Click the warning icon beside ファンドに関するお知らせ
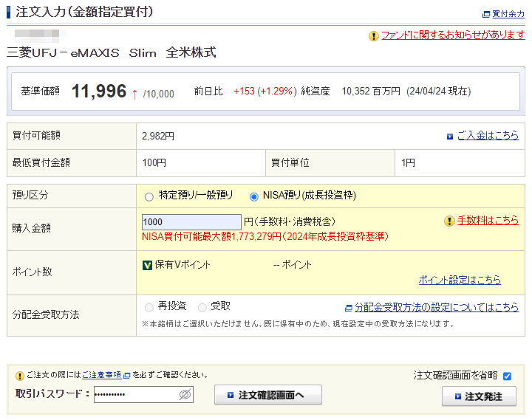 tap(374, 35)
